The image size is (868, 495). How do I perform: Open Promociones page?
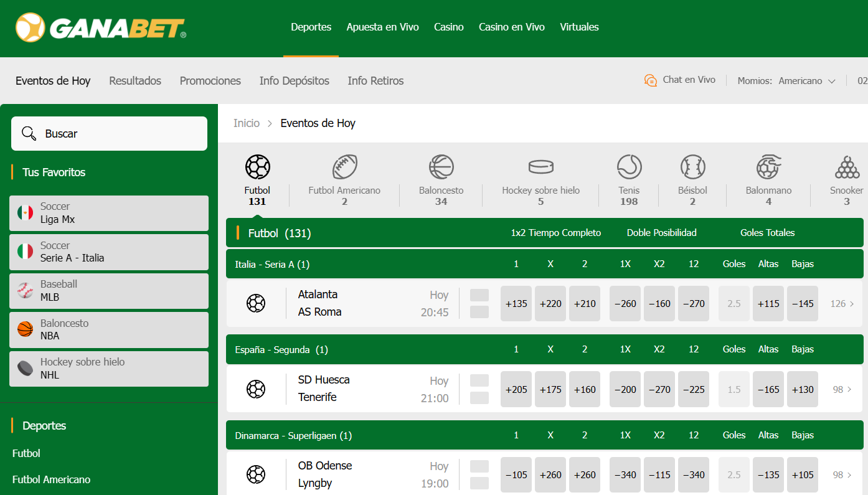[210, 81]
